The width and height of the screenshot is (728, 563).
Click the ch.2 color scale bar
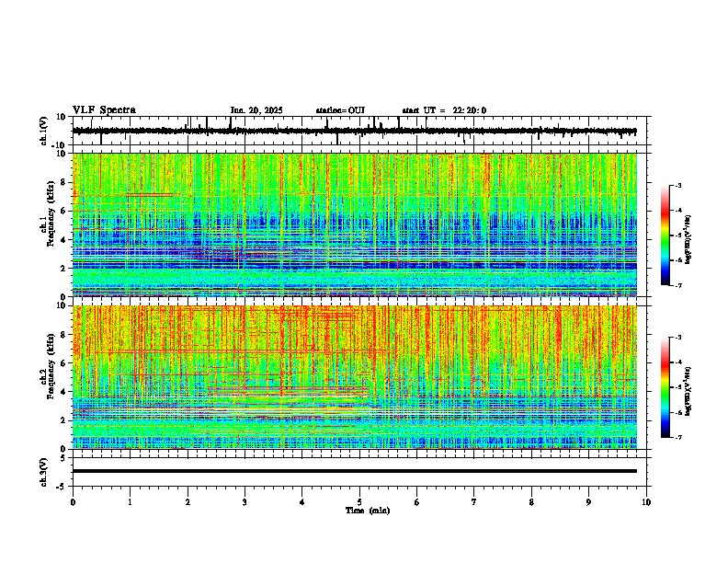point(665,387)
